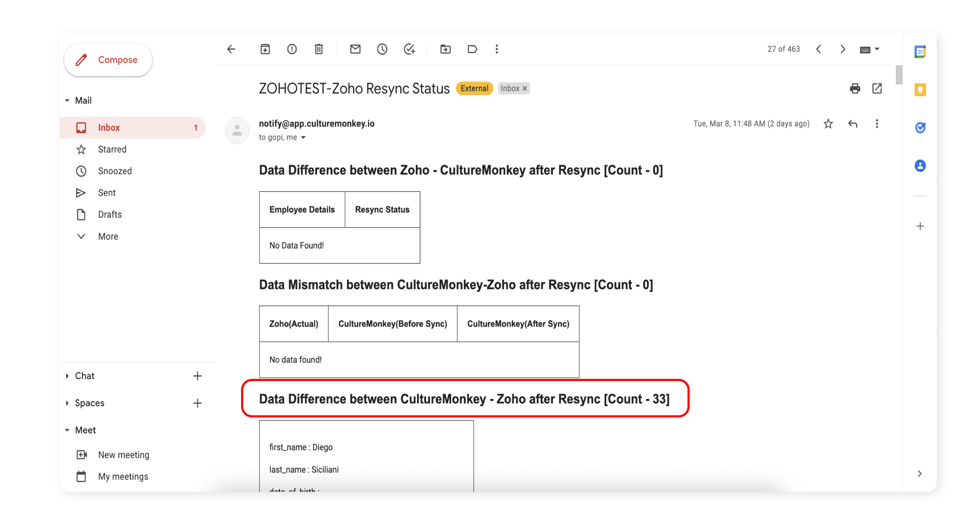This screenshot has height=513, width=980.
Task: Report this email as spam
Action: 292,49
